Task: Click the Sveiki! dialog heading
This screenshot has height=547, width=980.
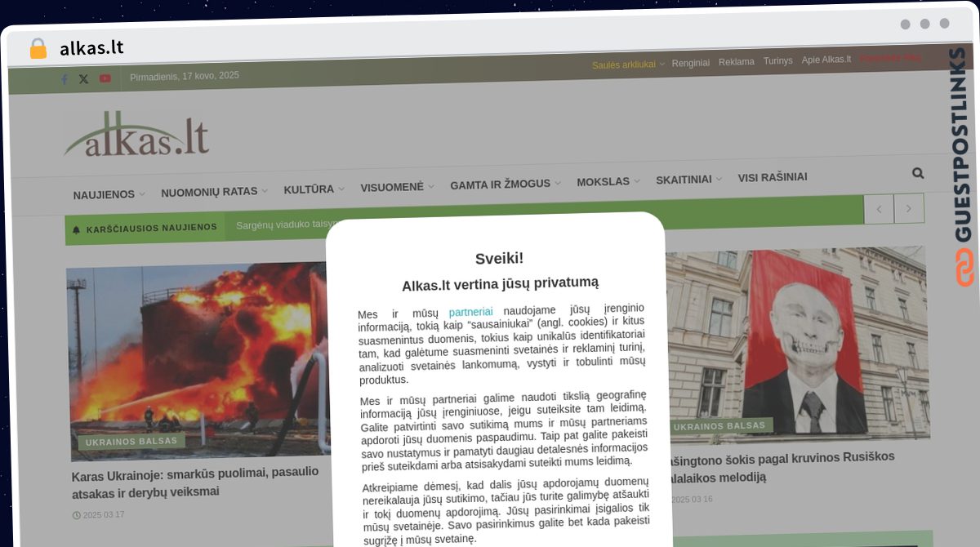Action: coord(500,258)
